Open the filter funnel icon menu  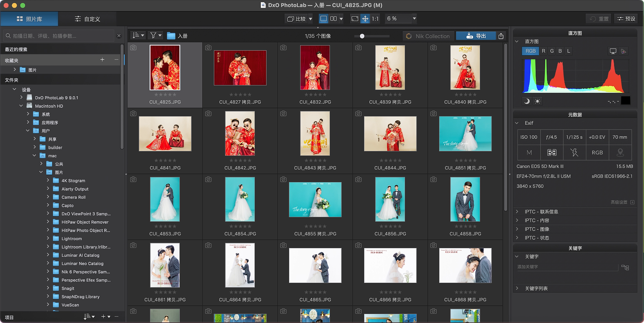[156, 36]
